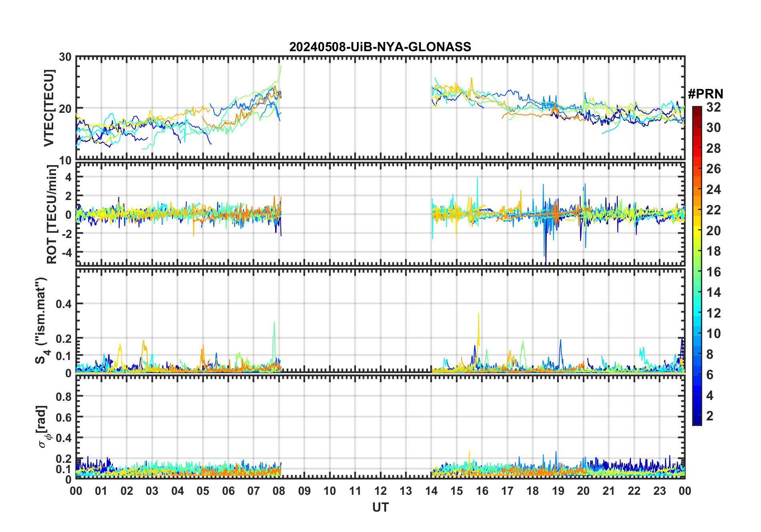This screenshot has height=532, width=761.
Task: Click the sigma phi y-axis tick 0.8
Action: tap(64, 397)
